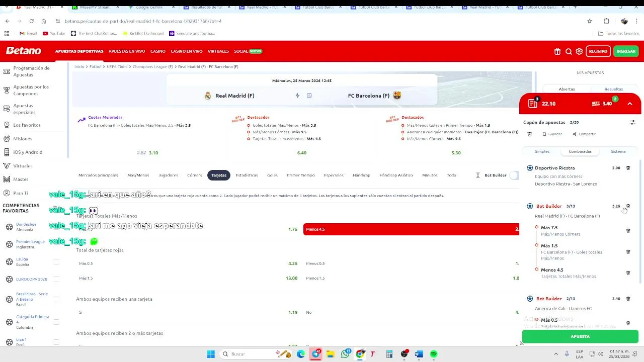Open Misiones in the sidebar
Viewport: 644px width, 362px height.
(23, 139)
